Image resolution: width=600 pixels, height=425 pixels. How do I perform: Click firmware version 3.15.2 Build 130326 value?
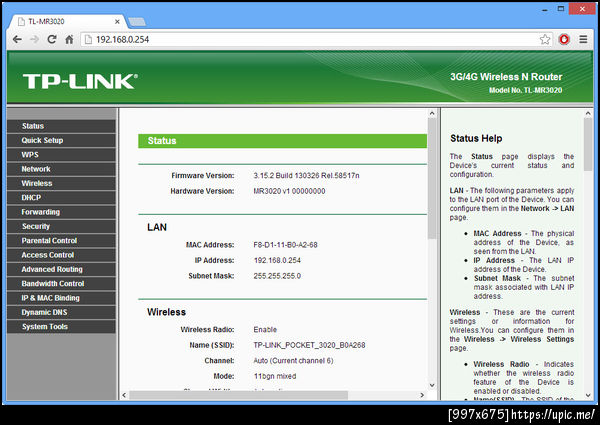306,176
